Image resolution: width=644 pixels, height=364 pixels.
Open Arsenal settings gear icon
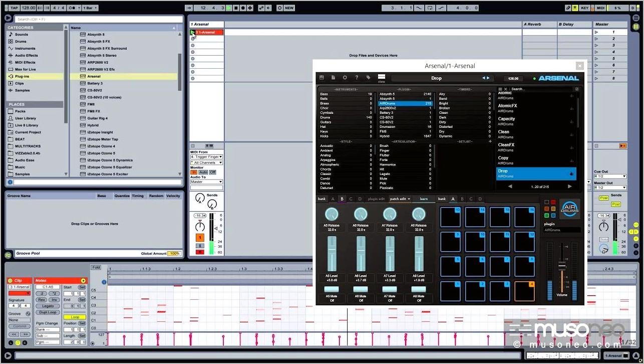tap(345, 78)
